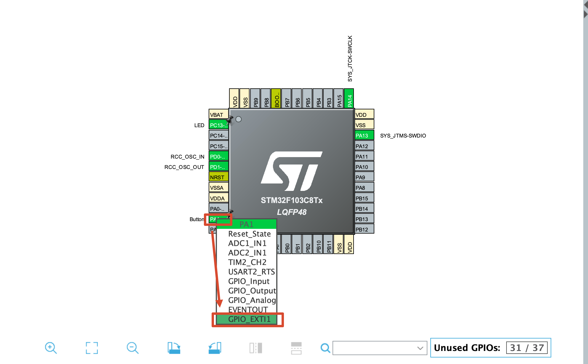Click the PB6 pin
Image resolution: width=588 pixels, height=364 pixels.
[297, 98]
